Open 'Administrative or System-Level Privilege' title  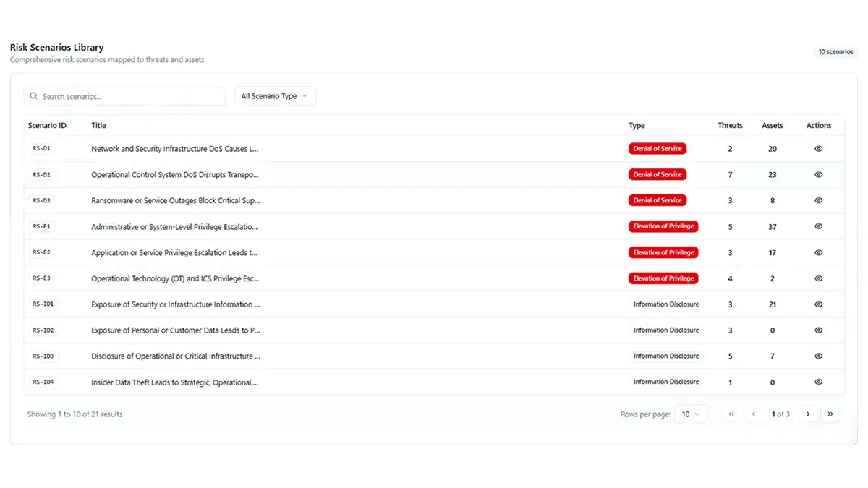pyautogui.click(x=174, y=227)
